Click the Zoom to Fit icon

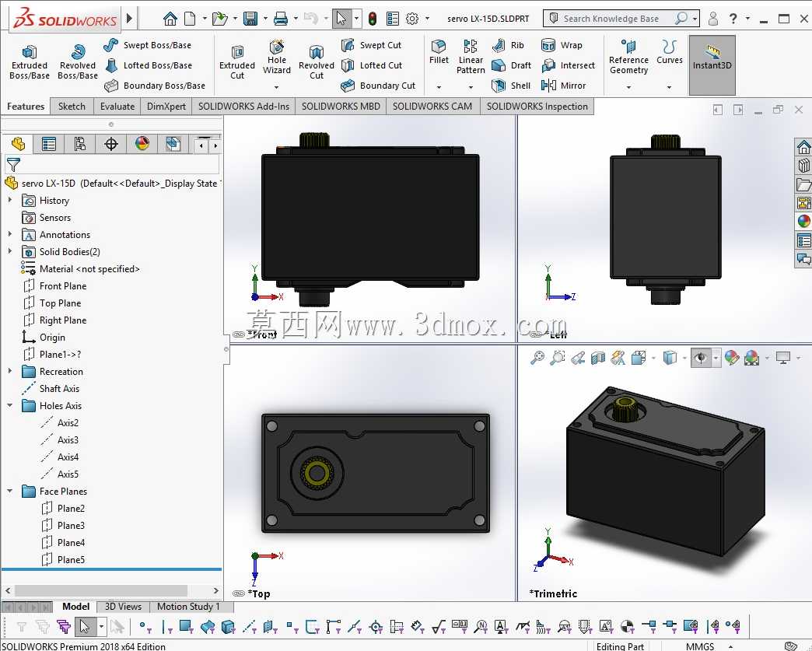(x=537, y=358)
